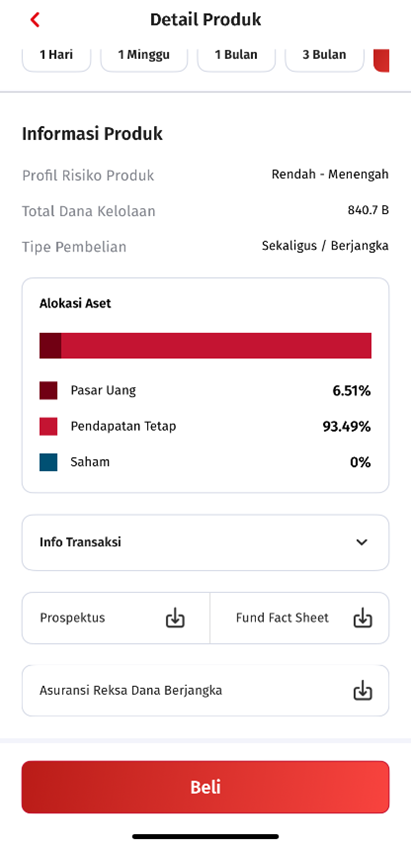Tap the Beli button
The image size is (411, 847).
(x=205, y=787)
